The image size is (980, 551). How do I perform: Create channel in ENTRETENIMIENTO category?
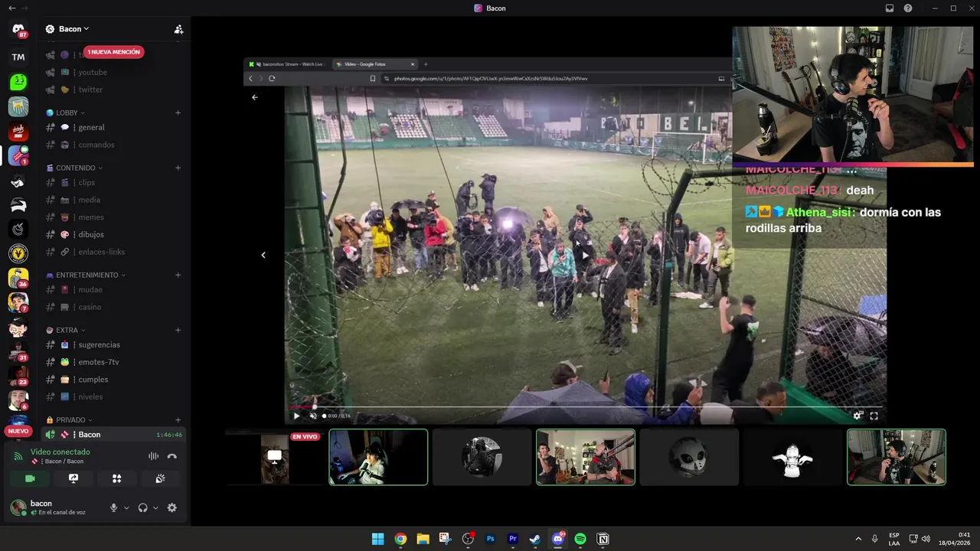pyautogui.click(x=178, y=275)
